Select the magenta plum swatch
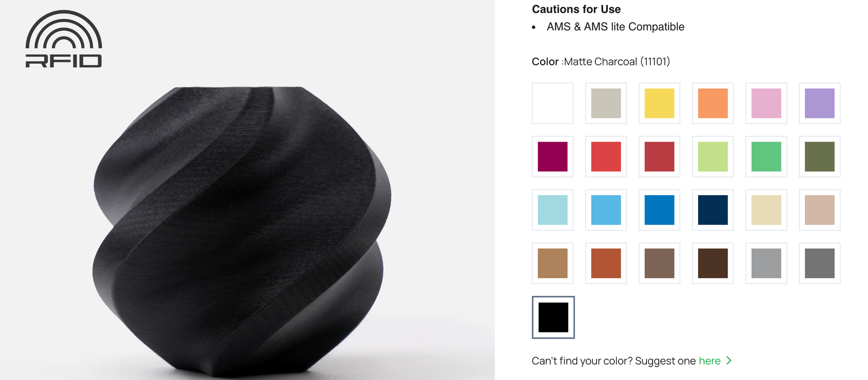868x380 pixels. [553, 157]
